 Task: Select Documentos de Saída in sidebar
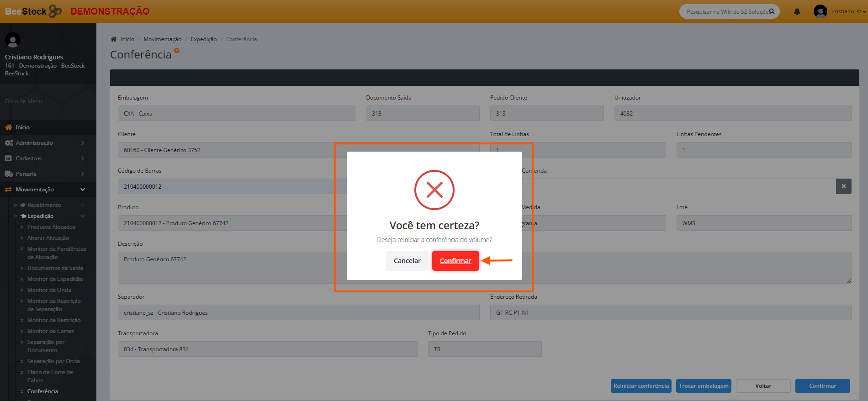tap(55, 268)
